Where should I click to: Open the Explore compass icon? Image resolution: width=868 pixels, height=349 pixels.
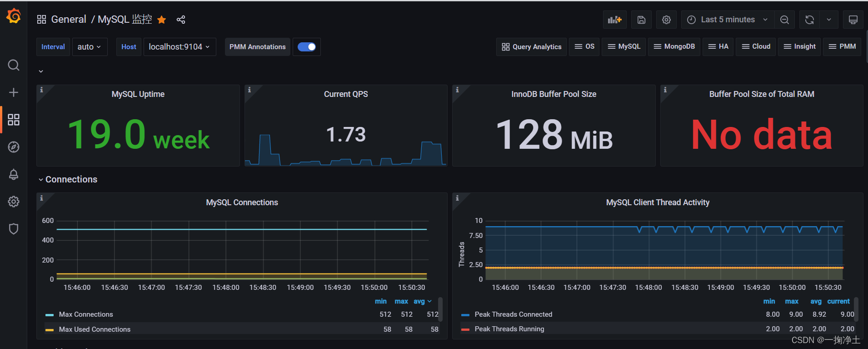(14, 147)
